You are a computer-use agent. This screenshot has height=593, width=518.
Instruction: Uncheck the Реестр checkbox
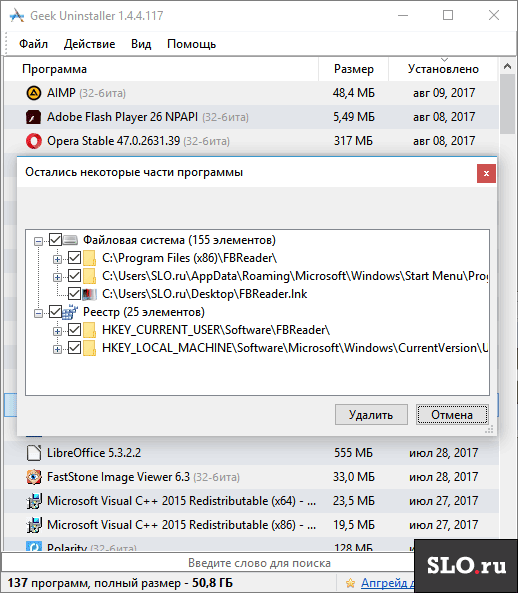[56, 312]
